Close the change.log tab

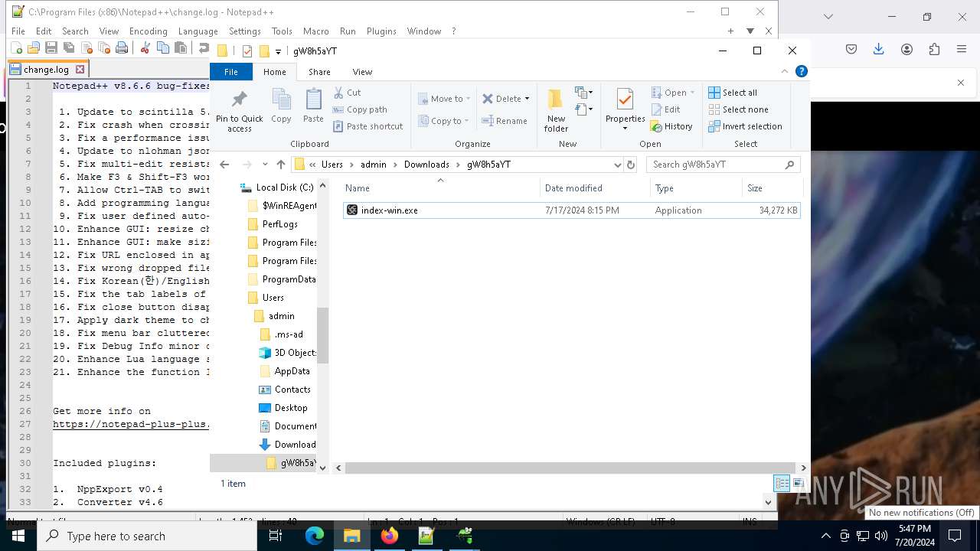tap(80, 70)
